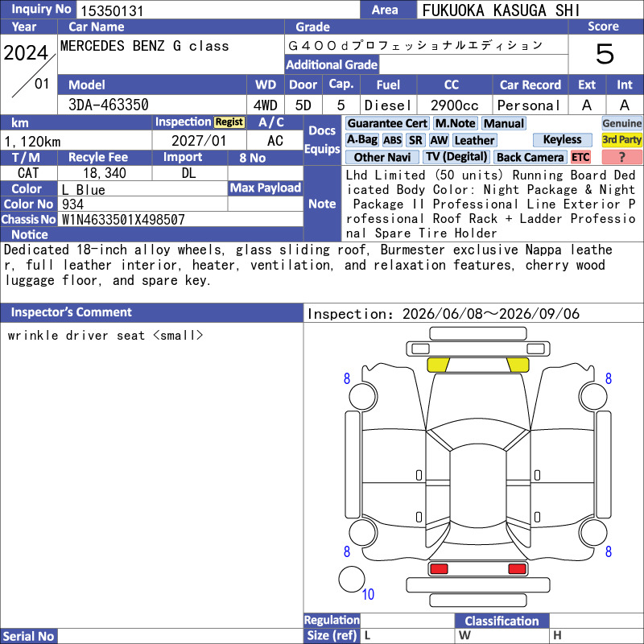Viewport: 644px width, 644px height.
Task: Click the Back Camera equipment badge
Action: tap(530, 157)
